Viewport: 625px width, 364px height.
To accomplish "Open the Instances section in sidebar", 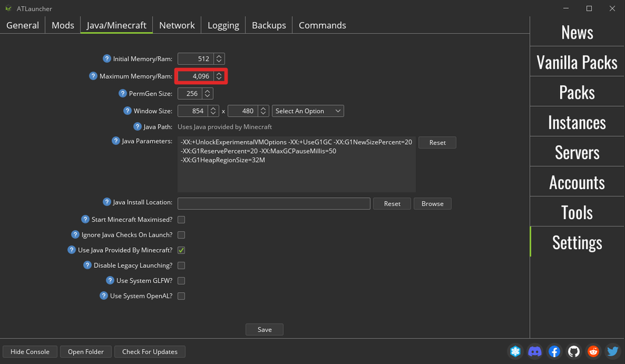I will 577,122.
